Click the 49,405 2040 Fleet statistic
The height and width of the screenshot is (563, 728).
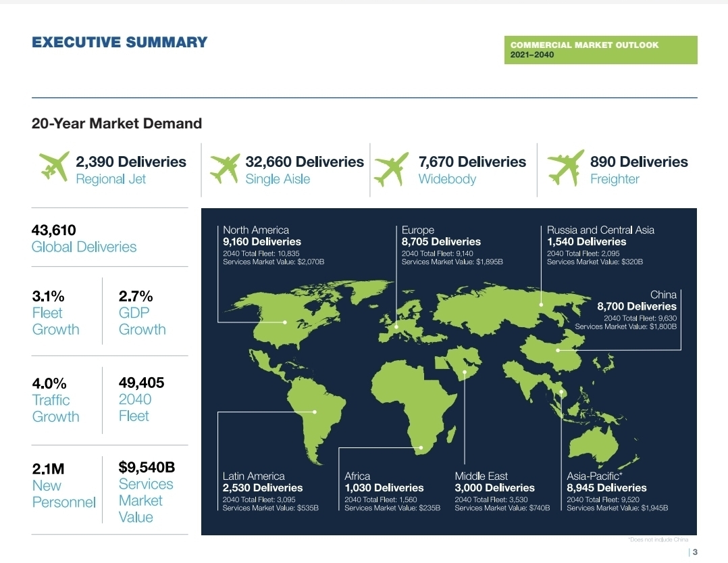coord(141,399)
